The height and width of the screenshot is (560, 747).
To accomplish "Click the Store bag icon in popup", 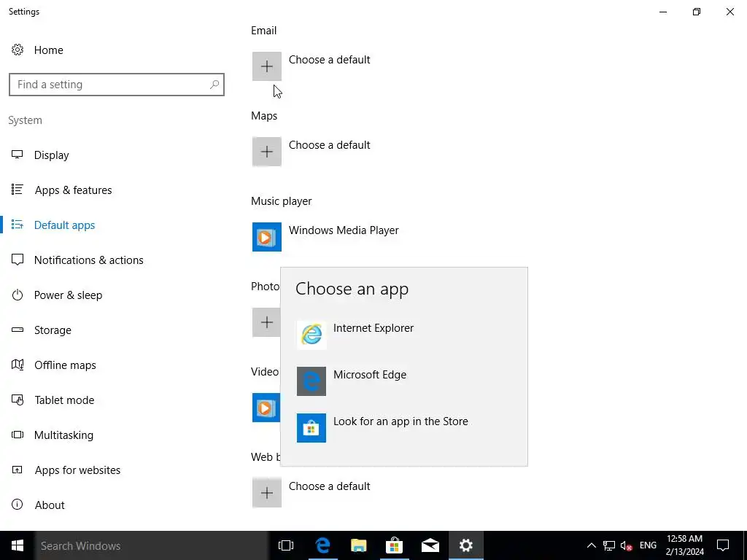I will 311,427.
